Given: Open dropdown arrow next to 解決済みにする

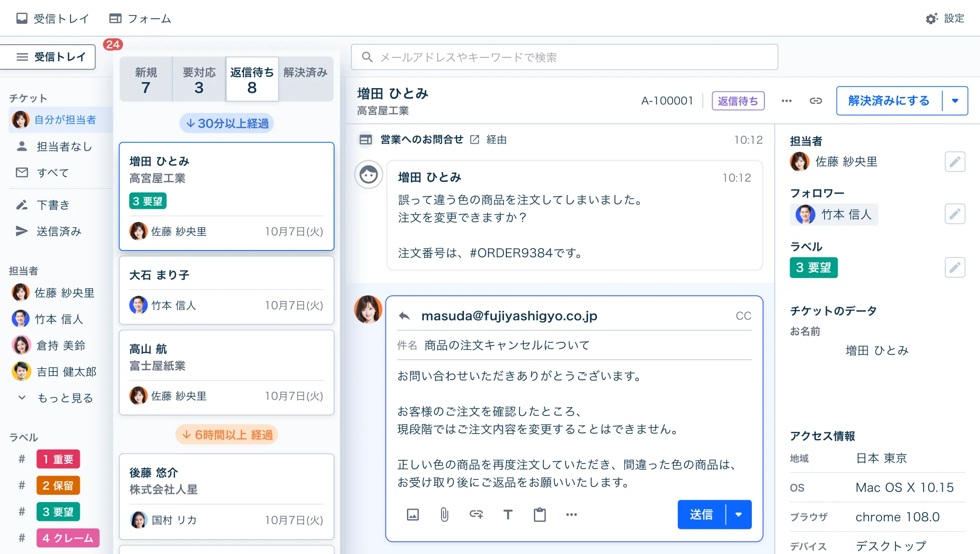Looking at the screenshot, I should 955,101.
